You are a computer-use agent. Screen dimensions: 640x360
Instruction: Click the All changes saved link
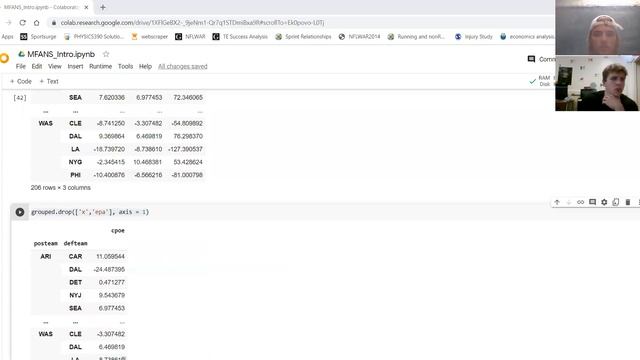click(x=182, y=67)
